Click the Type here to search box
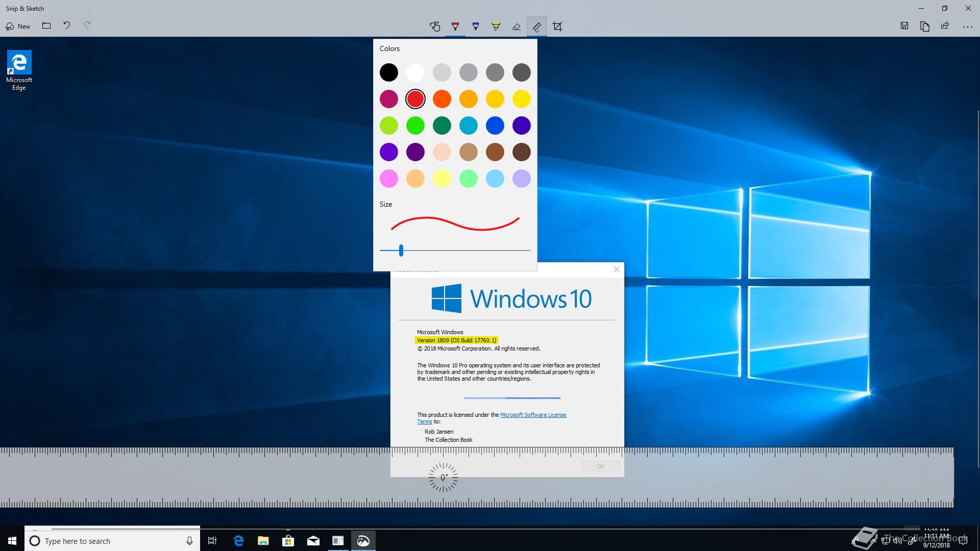The height and width of the screenshot is (551, 980). [112, 541]
